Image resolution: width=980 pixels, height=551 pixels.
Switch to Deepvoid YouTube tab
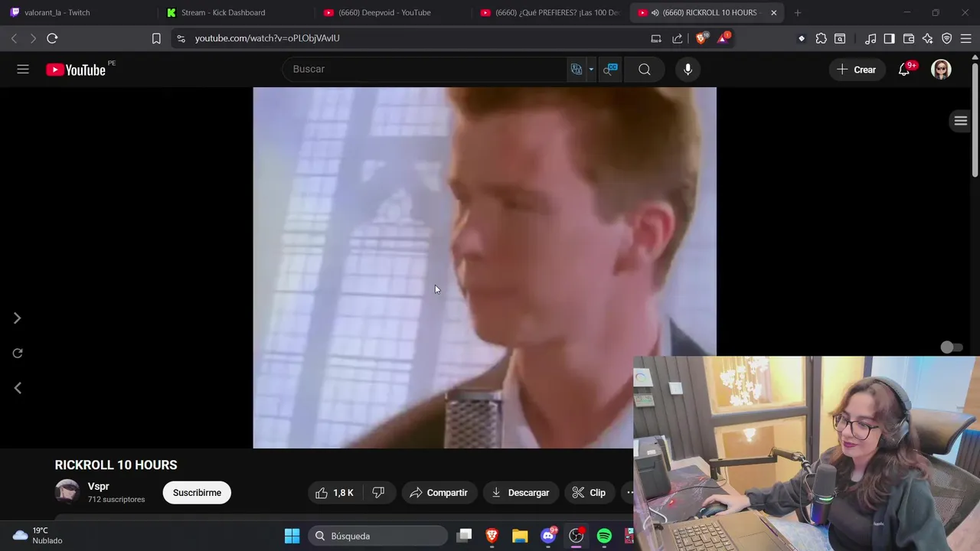coord(392,12)
